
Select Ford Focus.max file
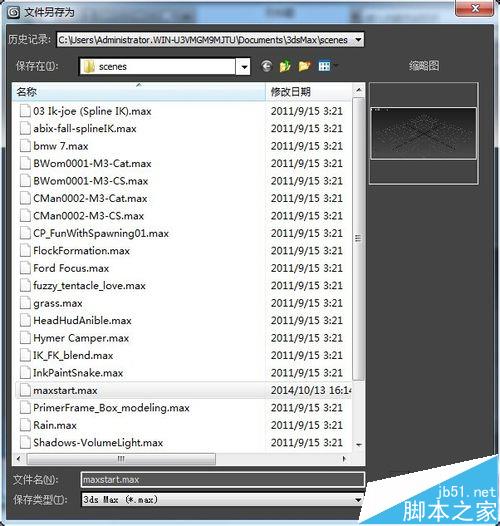[x=71, y=268]
